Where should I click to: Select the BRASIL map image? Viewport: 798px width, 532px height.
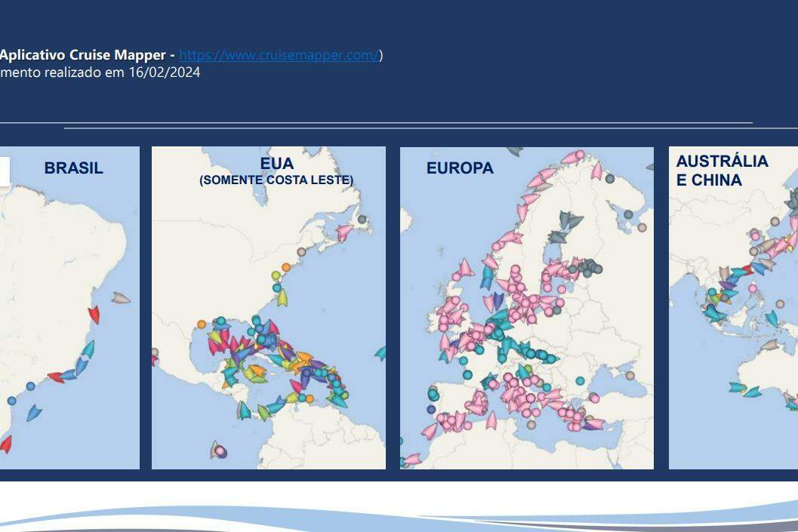[69, 308]
